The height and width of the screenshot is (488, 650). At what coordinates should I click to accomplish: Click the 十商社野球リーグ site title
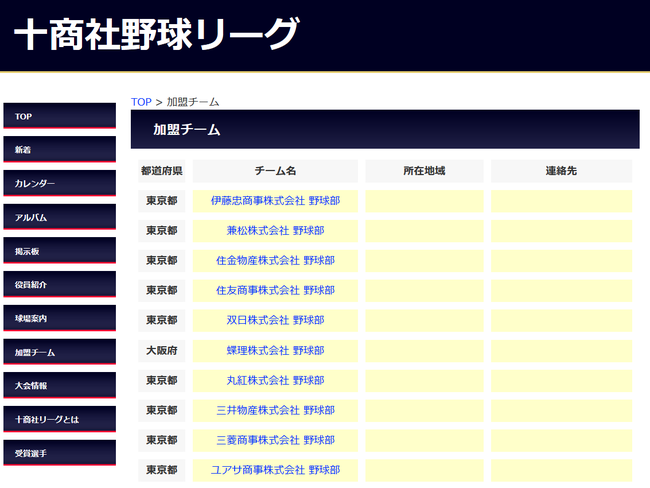[156, 34]
